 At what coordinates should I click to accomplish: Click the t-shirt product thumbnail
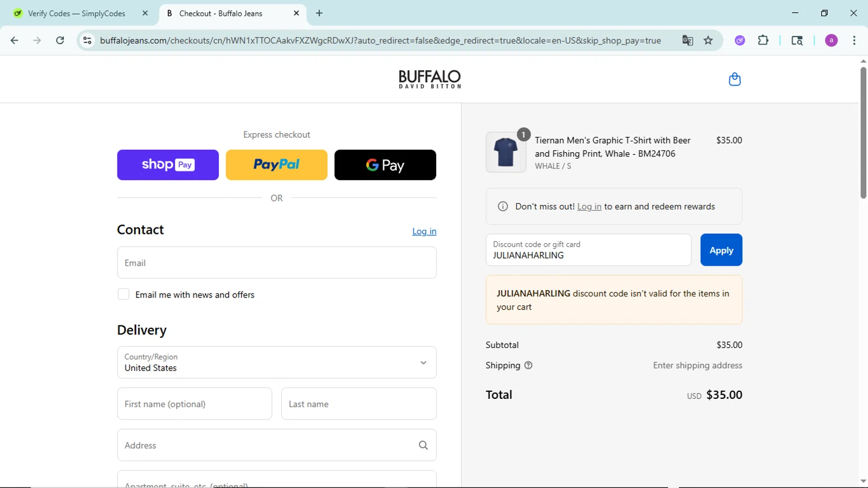[x=506, y=152]
